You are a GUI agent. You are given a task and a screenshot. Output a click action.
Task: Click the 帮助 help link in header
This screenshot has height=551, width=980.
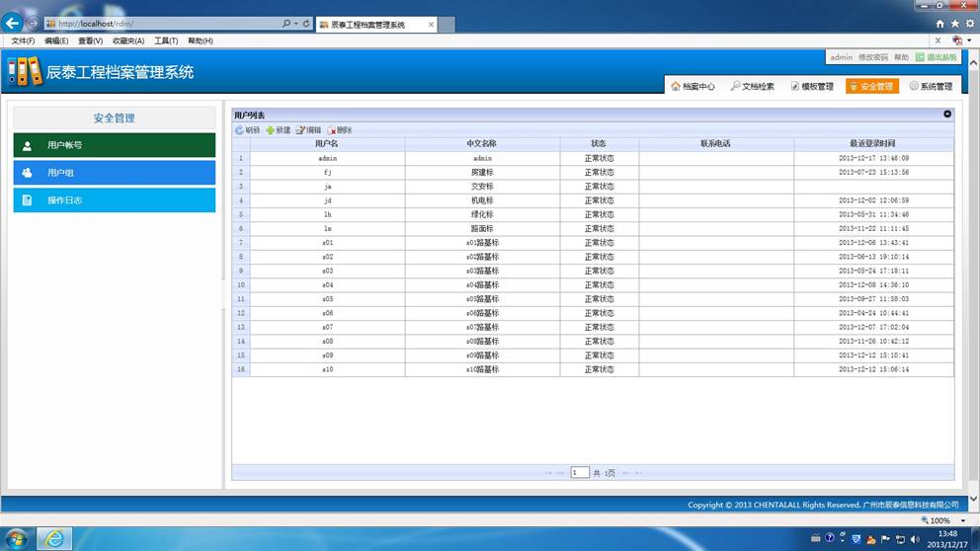[x=901, y=57]
